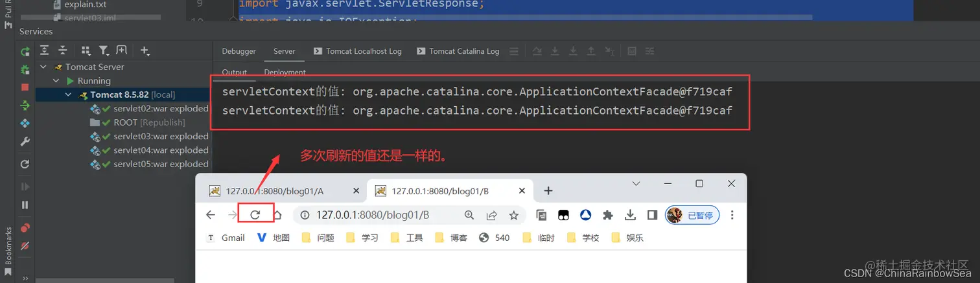980x283 pixels.
Task: Click the zoom magnifier icon in address bar
Action: point(469,215)
